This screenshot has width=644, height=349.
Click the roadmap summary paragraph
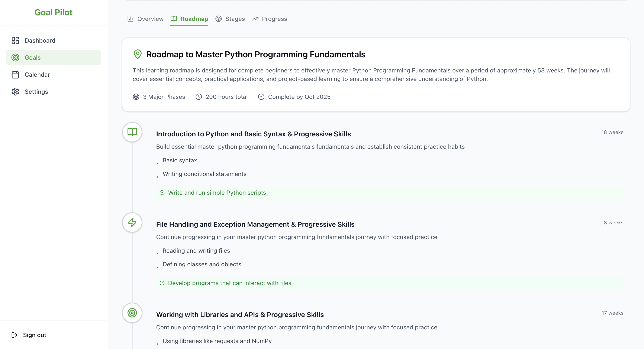[x=371, y=75]
